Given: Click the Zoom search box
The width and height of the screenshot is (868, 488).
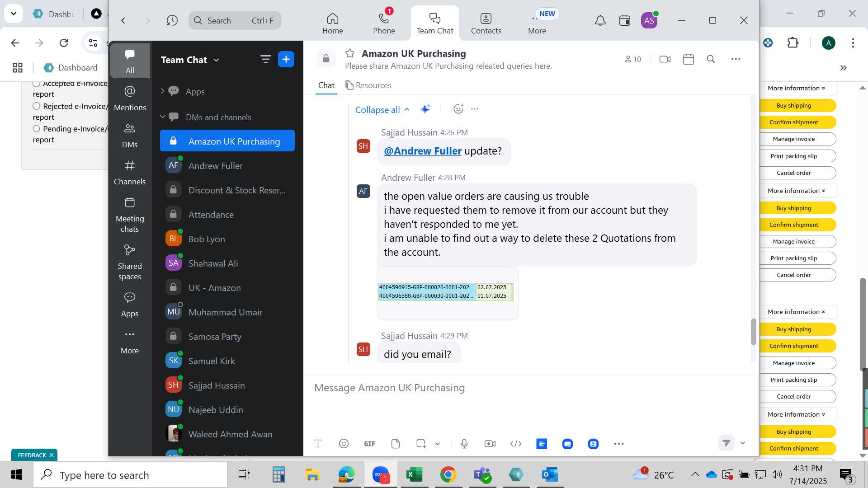Looking at the screenshot, I should click(235, 20).
